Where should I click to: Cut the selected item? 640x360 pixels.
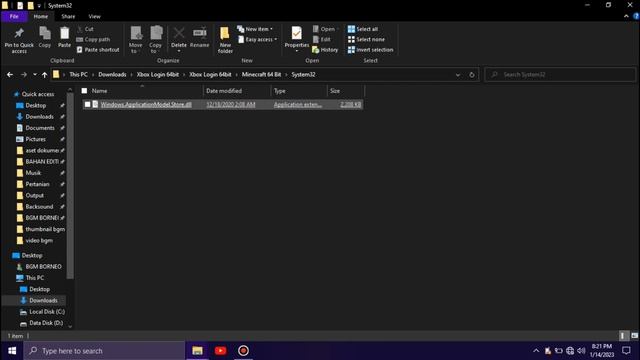click(x=85, y=29)
